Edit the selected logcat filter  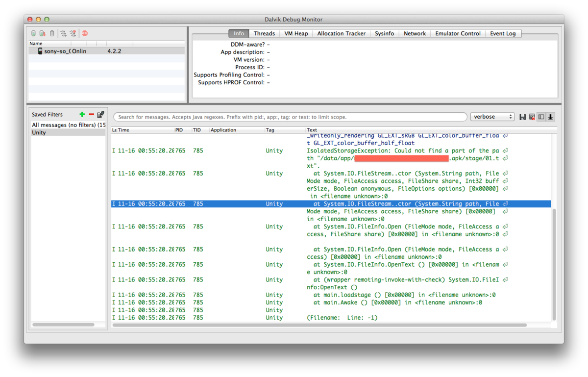coord(100,114)
